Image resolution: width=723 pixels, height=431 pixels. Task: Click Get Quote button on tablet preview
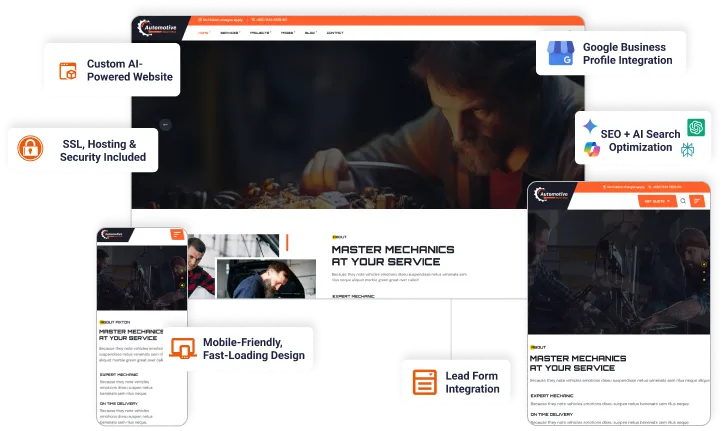656,201
